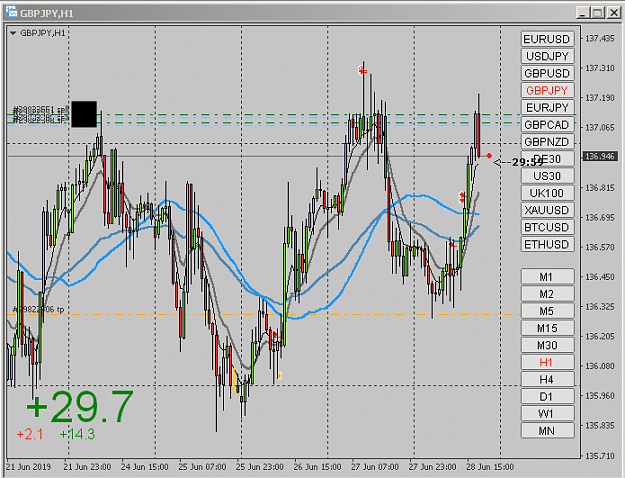Choose the US30 index button
The image size is (625, 478).
click(x=547, y=176)
